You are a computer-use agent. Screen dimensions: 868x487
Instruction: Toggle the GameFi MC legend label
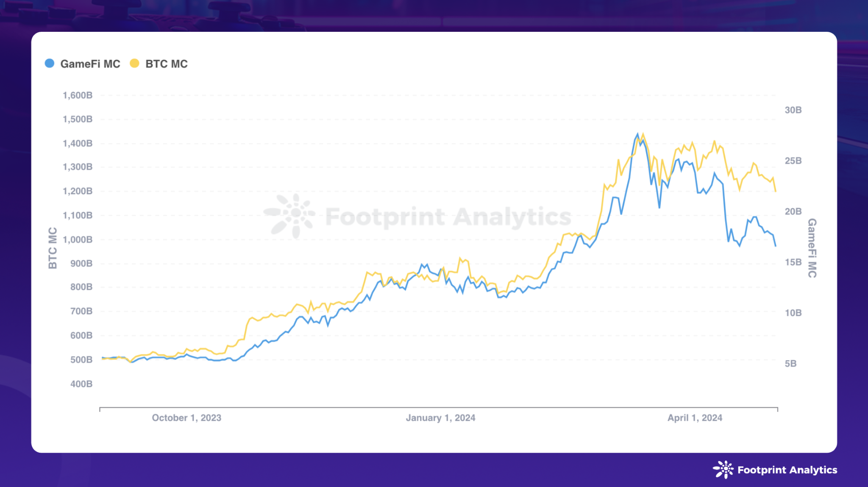tap(90, 64)
